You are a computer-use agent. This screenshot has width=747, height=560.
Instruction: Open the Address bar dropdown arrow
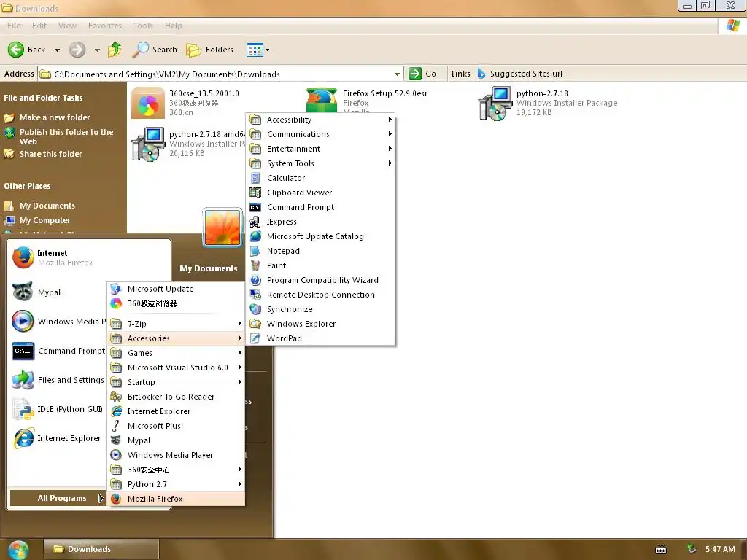pyautogui.click(x=397, y=74)
